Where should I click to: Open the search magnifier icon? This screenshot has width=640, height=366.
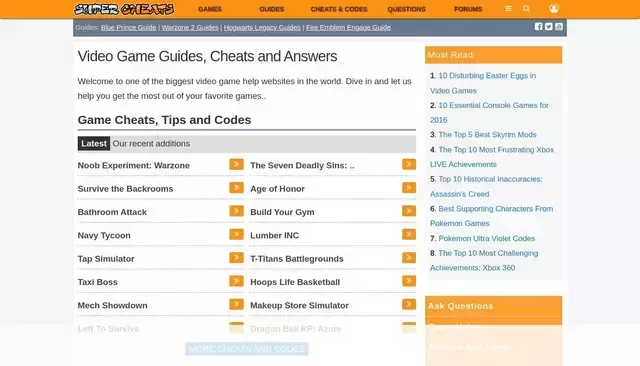click(x=527, y=9)
